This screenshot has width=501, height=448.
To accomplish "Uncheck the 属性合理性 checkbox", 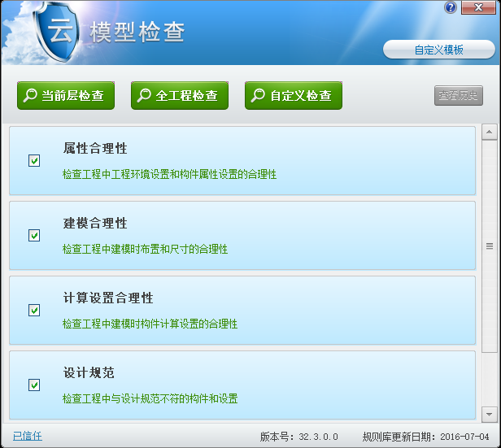I will pyautogui.click(x=34, y=161).
